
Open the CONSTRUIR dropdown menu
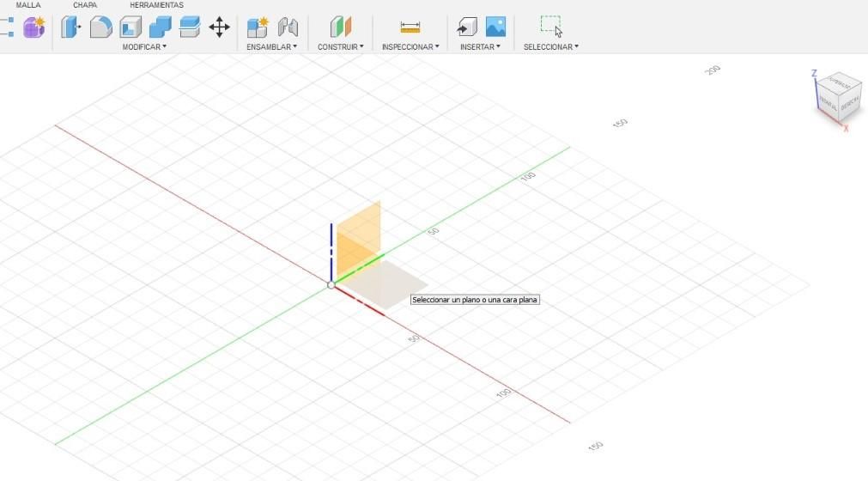(x=341, y=47)
